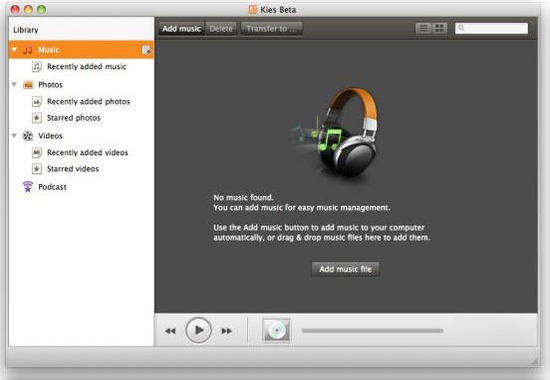This screenshot has height=380, width=550.
Task: Click the album art disc thumbnail
Action: coord(276,330)
